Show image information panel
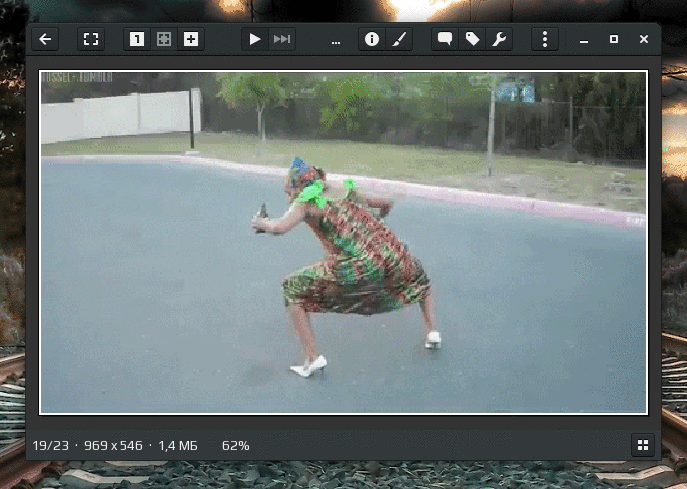Image resolution: width=687 pixels, height=489 pixels. point(372,39)
